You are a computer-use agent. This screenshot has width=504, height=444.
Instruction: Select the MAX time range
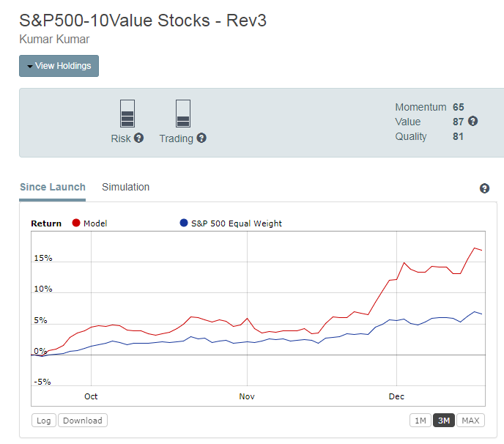click(470, 421)
